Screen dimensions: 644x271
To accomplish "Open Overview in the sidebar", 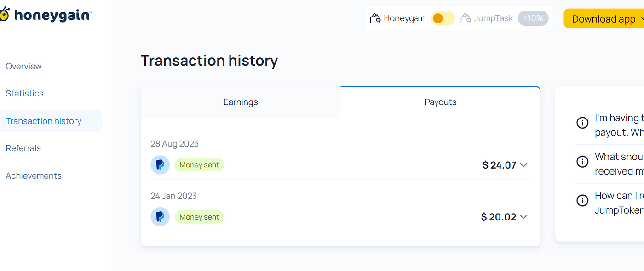I will point(23,66).
